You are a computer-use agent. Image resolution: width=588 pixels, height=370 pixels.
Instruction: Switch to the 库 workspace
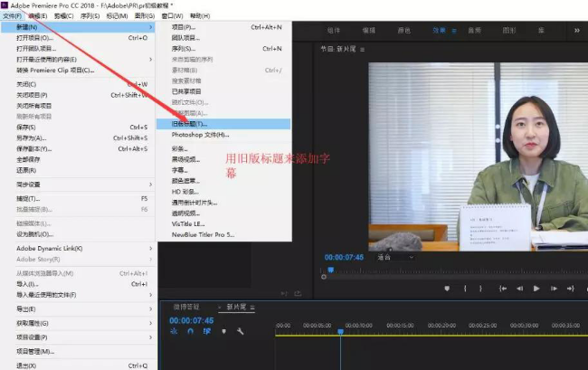click(x=541, y=31)
